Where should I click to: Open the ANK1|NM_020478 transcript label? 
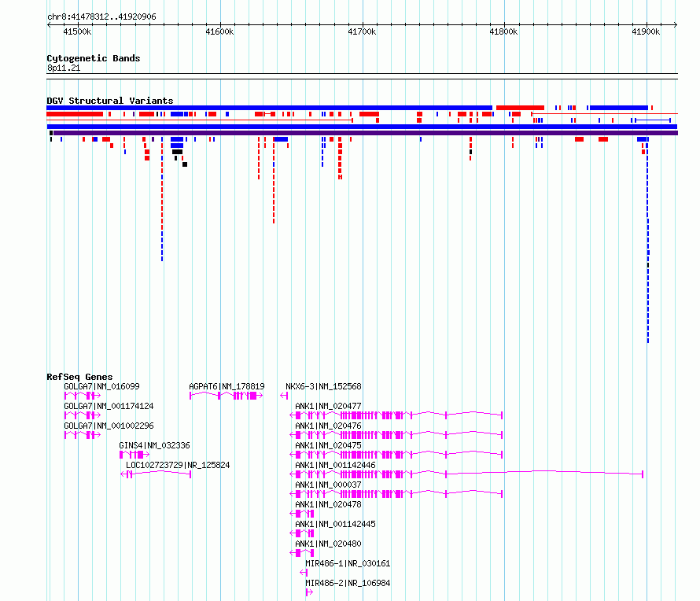tap(328, 504)
